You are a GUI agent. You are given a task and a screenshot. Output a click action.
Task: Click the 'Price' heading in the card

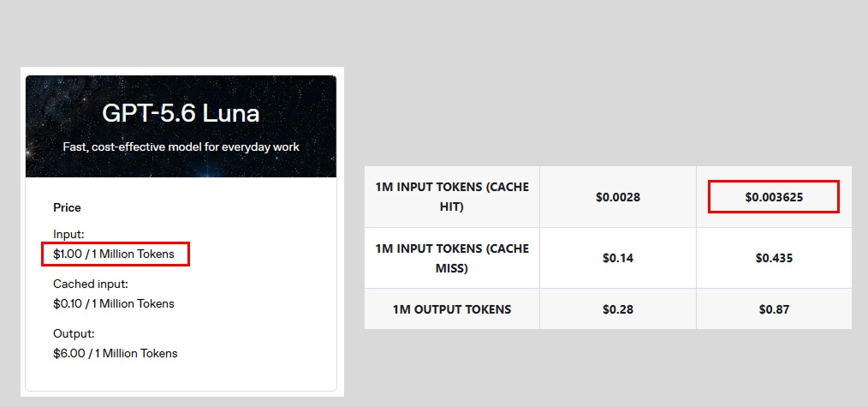click(67, 207)
